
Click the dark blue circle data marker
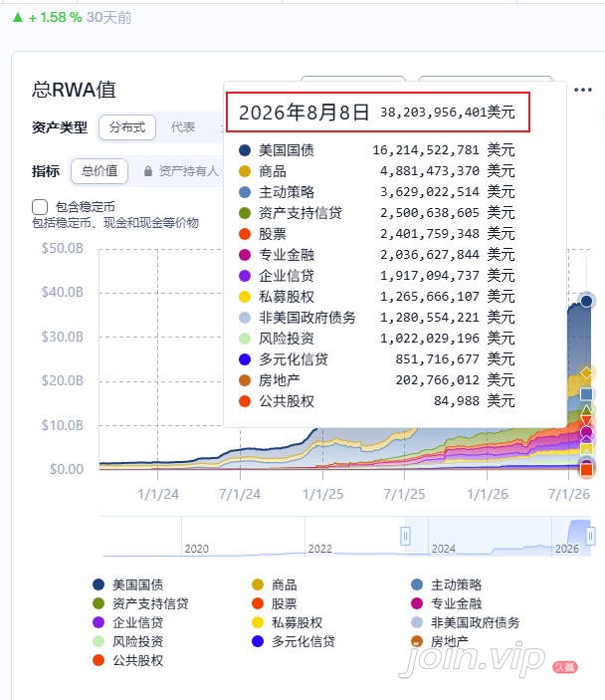coord(586,301)
